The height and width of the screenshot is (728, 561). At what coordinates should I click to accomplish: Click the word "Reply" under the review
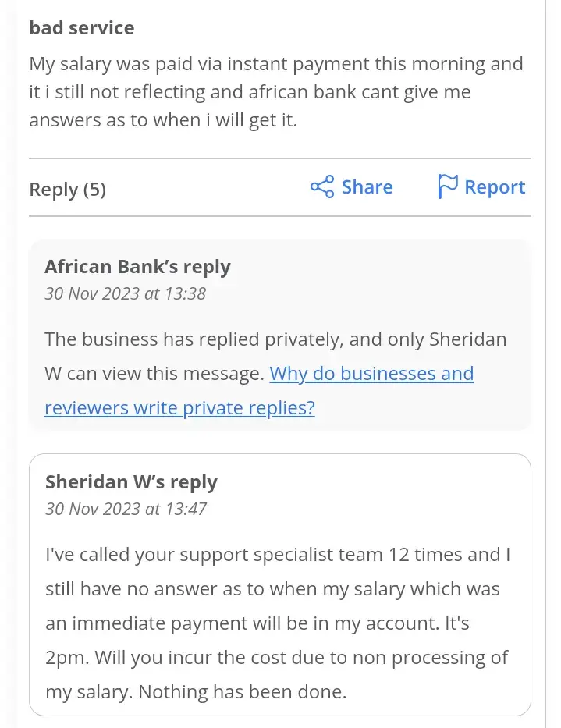(54, 189)
